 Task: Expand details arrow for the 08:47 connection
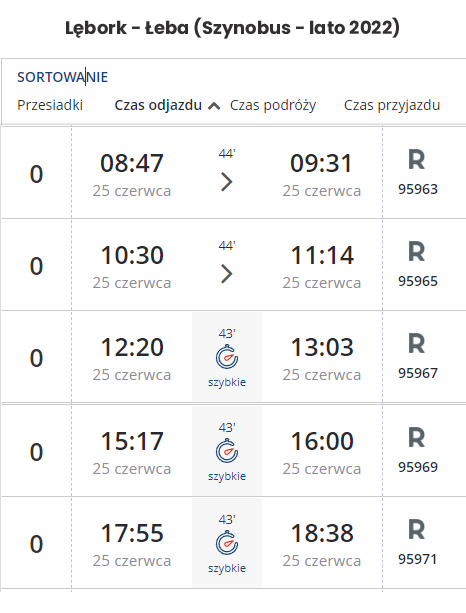tap(227, 182)
